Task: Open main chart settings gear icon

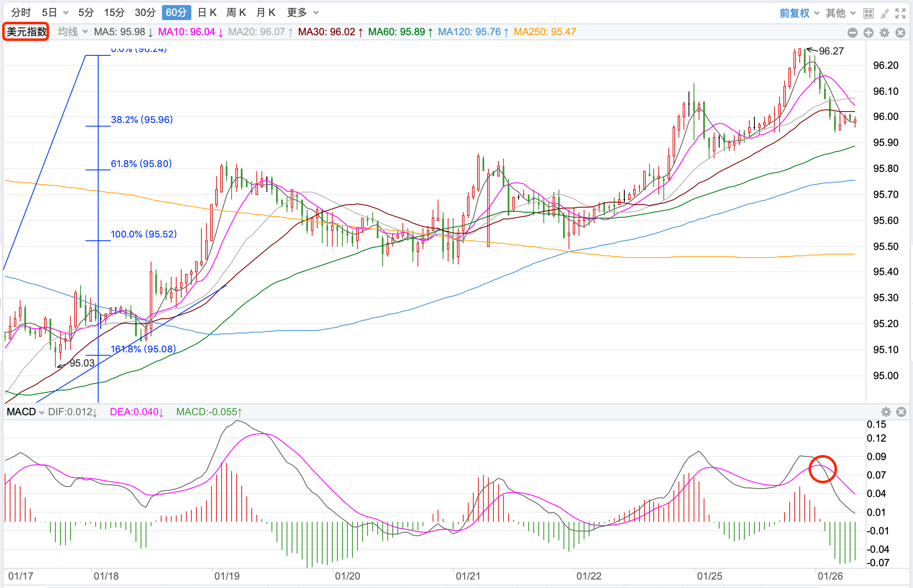Action: point(884,33)
